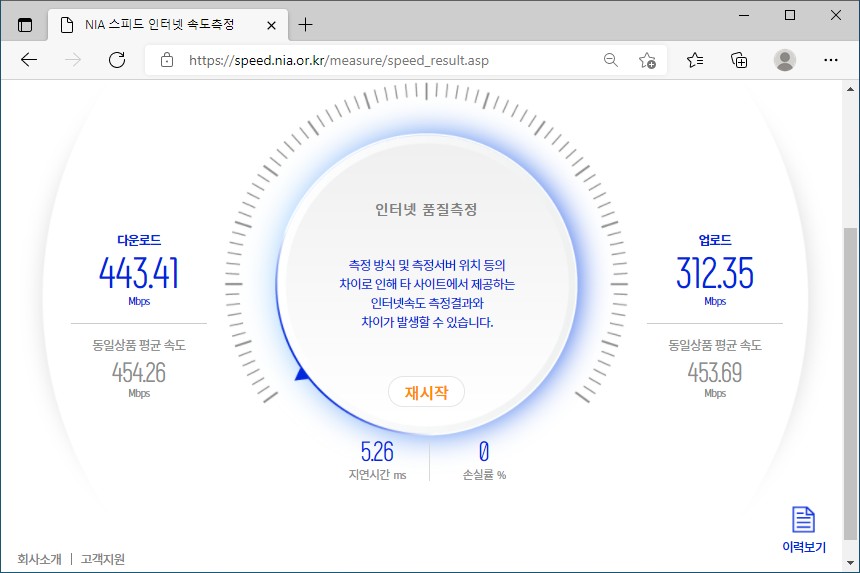Open the user profile avatar
The image size is (860, 573).
point(785,60)
